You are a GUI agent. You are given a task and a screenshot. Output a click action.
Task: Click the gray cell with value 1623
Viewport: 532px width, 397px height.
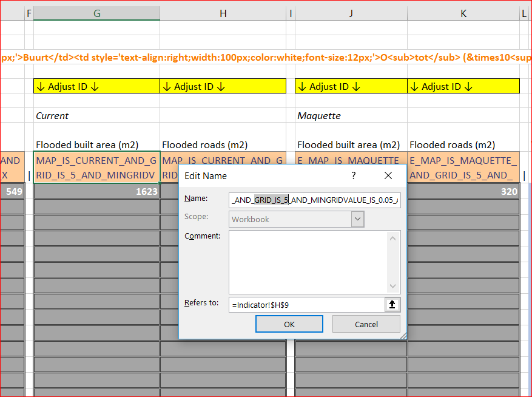[x=96, y=191]
